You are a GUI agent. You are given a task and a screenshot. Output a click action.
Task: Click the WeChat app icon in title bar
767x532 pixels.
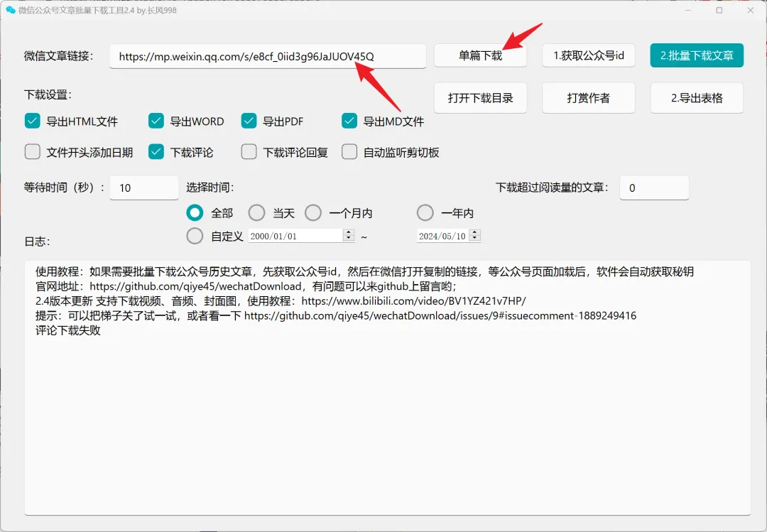tap(10, 10)
